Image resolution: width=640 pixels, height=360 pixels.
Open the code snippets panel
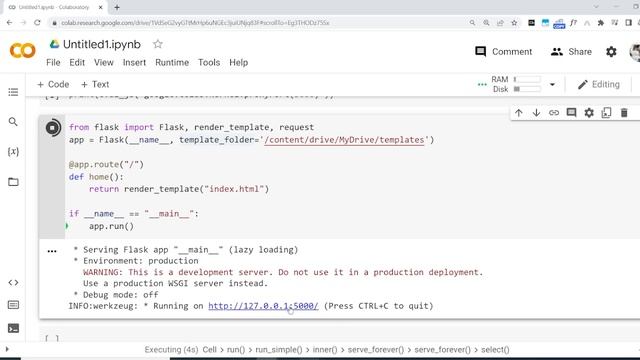[13, 282]
